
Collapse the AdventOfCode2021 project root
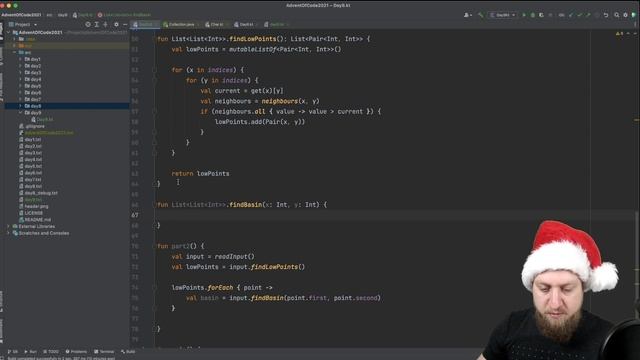pyautogui.click(x=9, y=32)
